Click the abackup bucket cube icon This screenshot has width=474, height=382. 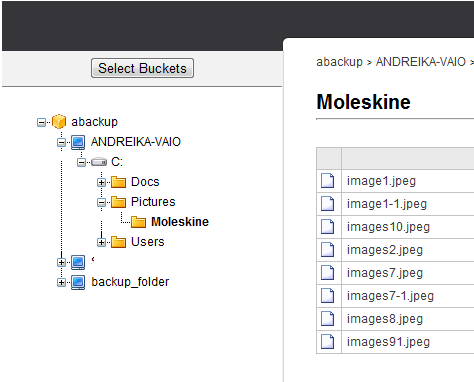pyautogui.click(x=59, y=121)
